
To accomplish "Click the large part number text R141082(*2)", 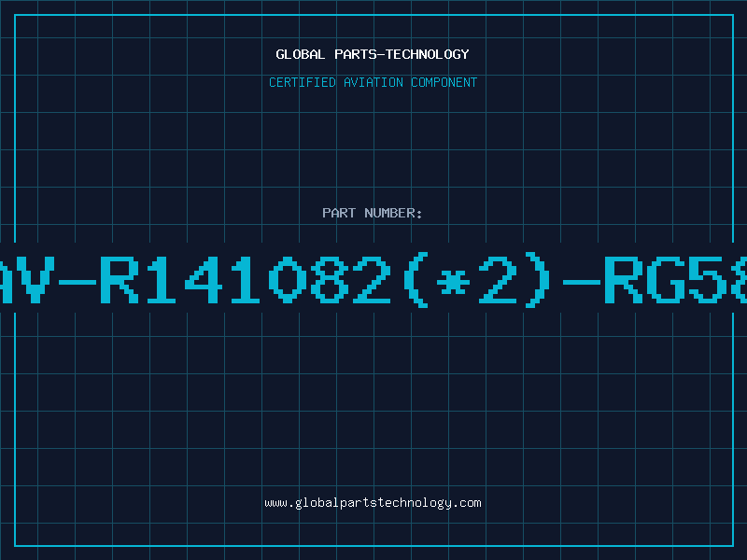I will (x=326, y=280).
